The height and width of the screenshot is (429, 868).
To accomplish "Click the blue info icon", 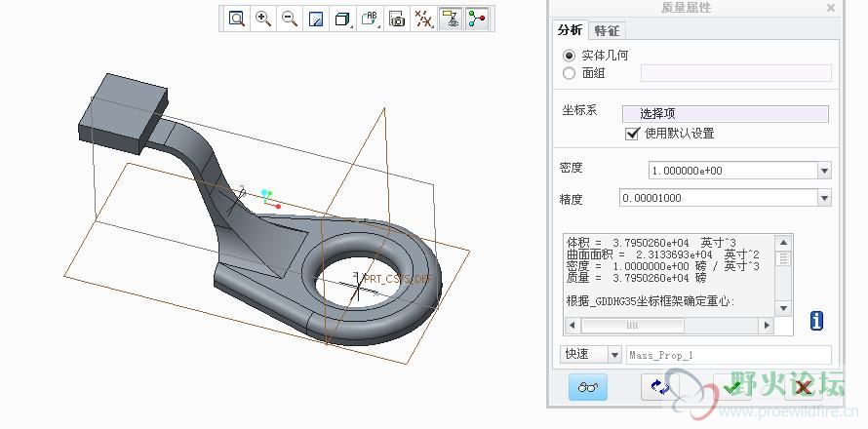I will (816, 321).
